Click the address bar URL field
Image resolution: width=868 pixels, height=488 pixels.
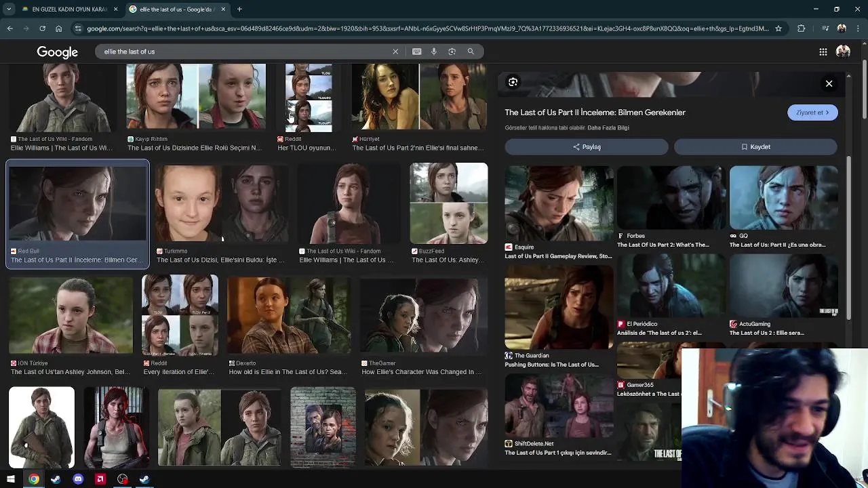point(427,28)
